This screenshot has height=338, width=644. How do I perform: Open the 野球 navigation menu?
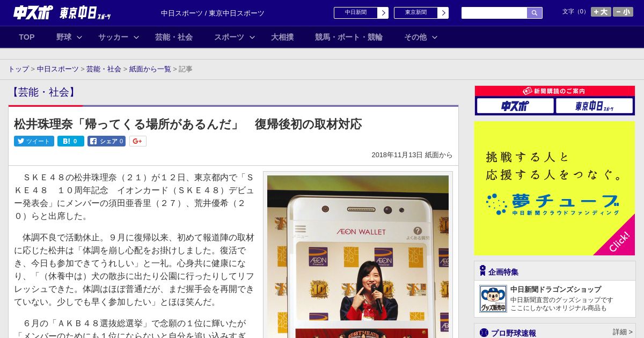pos(64,37)
